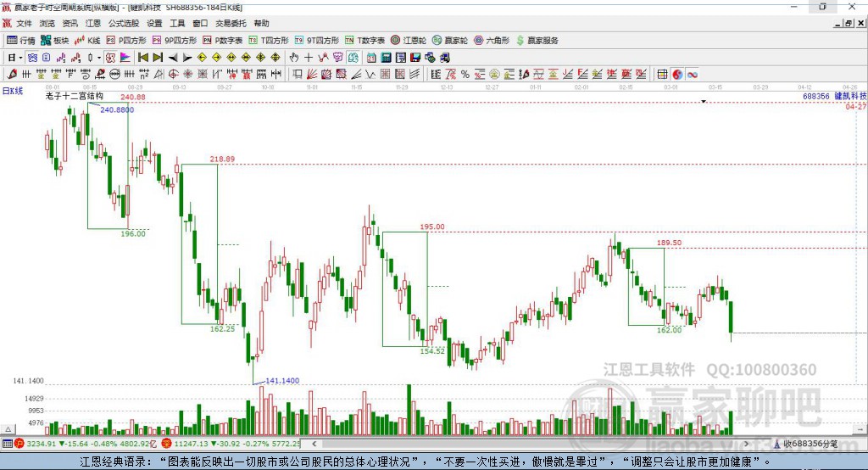Click the 行情 market quotes button
Screen dimensions: 868x470
[20, 41]
